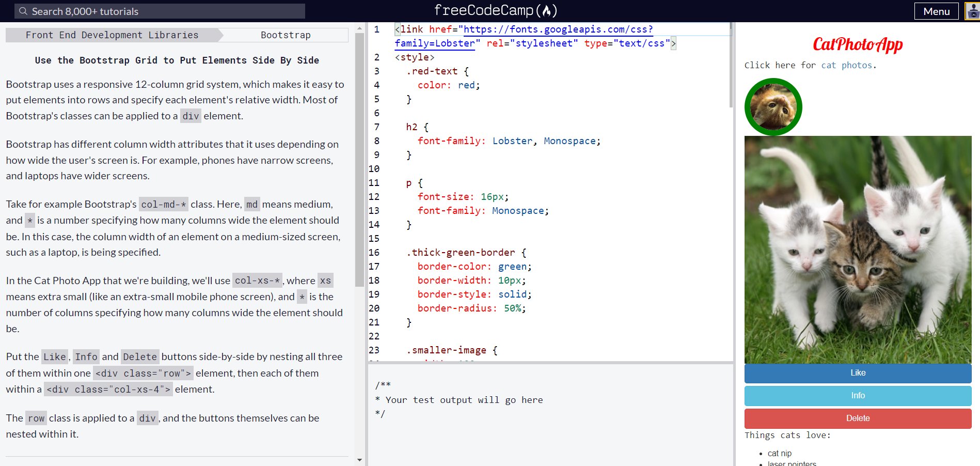The height and width of the screenshot is (466, 980).
Task: Click the 'col-xs-*' inline code snippet
Action: click(x=257, y=281)
